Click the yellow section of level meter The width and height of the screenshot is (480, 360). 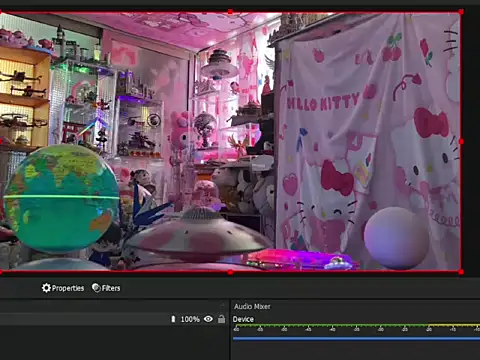click(x=454, y=325)
